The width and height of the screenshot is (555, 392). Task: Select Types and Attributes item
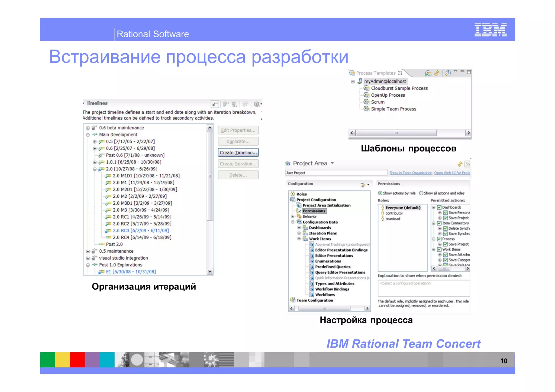click(335, 283)
